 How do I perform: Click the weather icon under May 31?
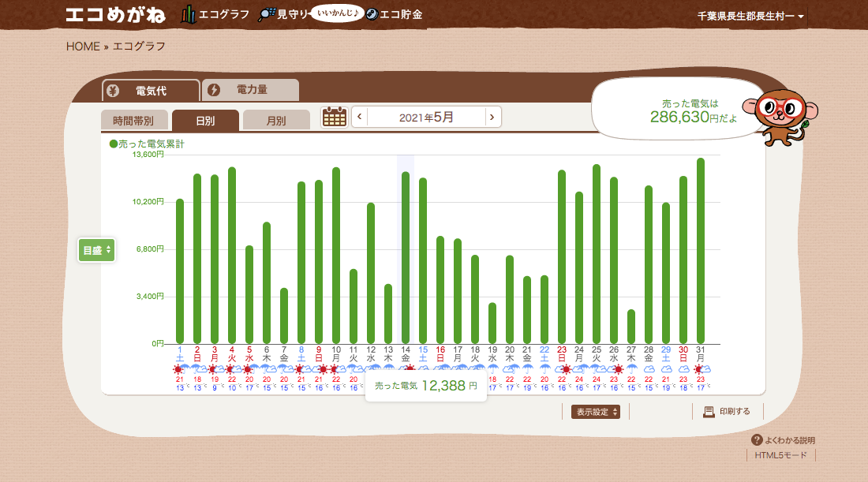(x=702, y=369)
